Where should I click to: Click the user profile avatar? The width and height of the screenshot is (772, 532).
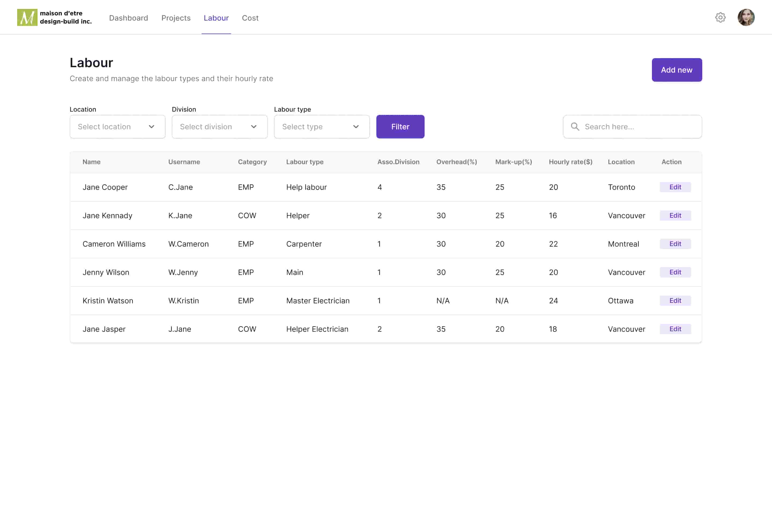coord(746,17)
